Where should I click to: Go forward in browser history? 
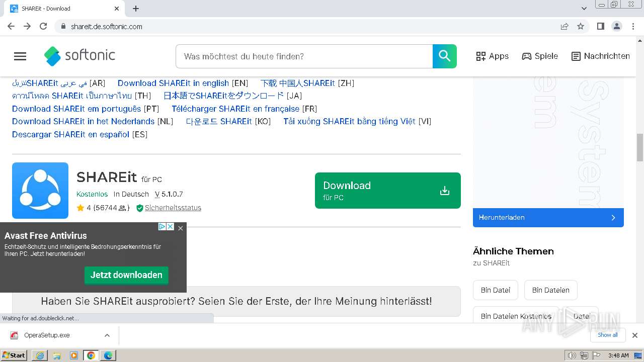pos(27,26)
